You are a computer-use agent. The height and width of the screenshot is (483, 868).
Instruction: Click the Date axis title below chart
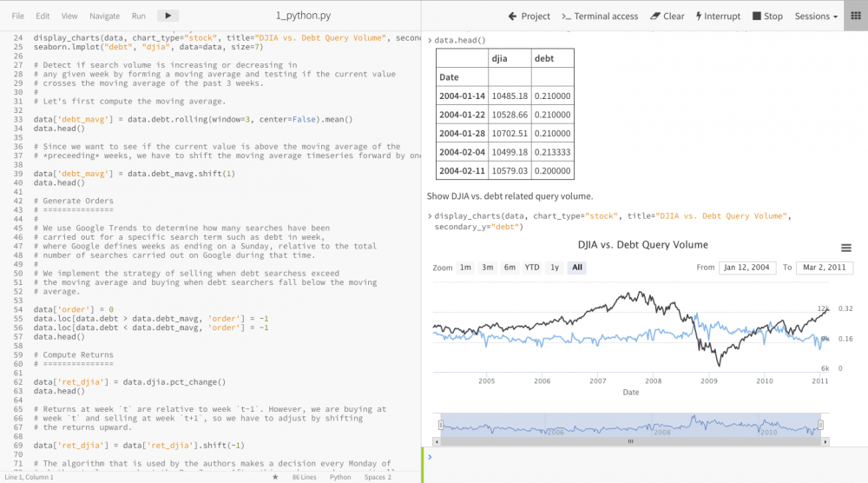tap(630, 392)
